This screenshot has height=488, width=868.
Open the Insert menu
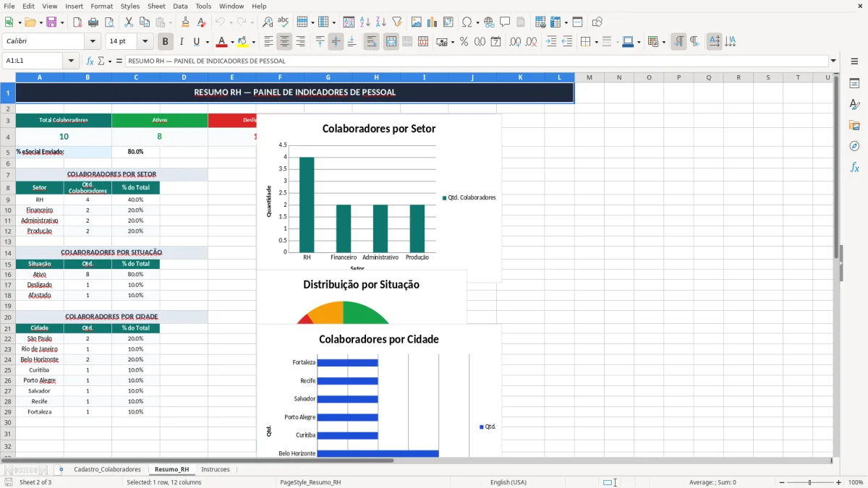pyautogui.click(x=75, y=6)
